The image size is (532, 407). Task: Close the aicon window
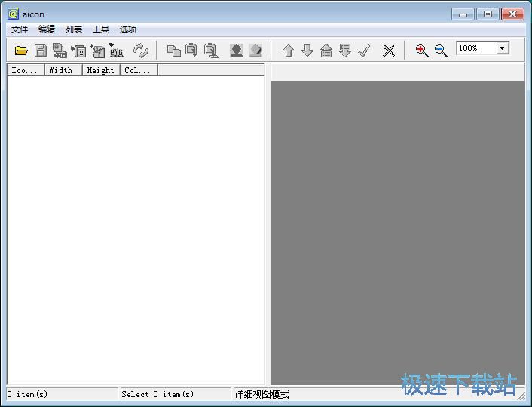click(512, 14)
